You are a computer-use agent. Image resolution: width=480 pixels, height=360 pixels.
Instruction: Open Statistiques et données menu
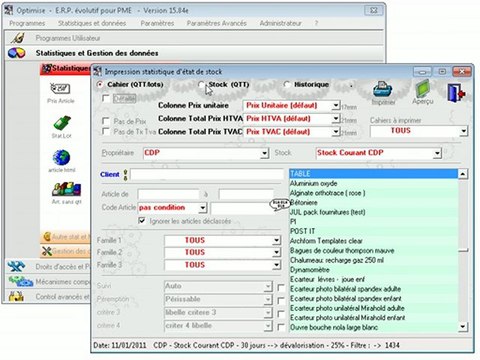(92, 23)
